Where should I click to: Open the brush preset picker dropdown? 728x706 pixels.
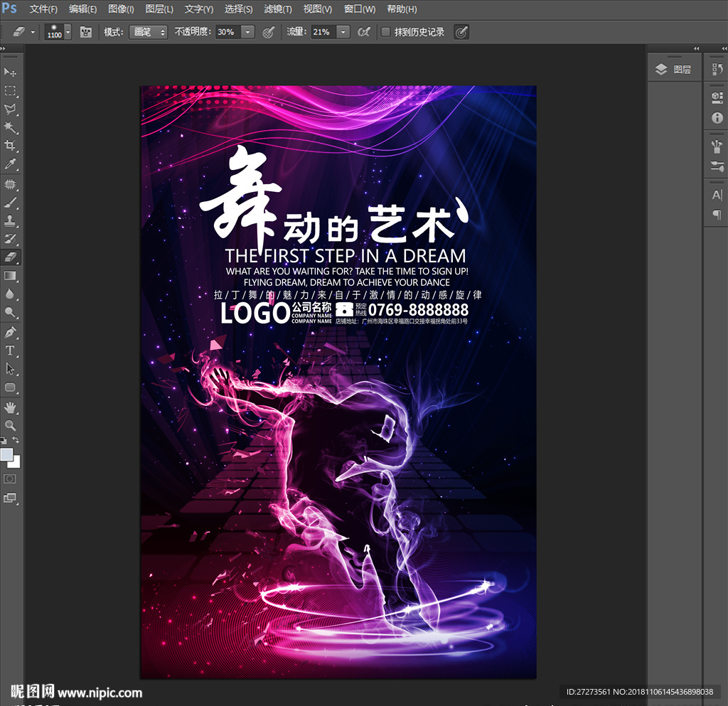pos(68,32)
